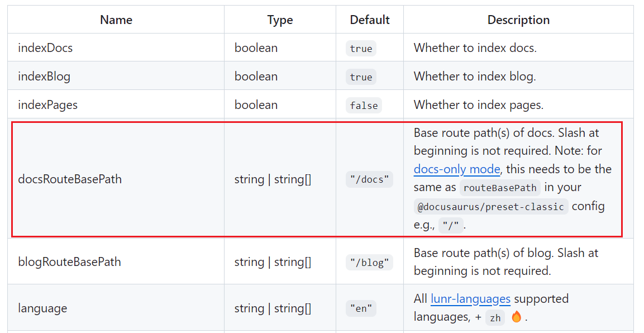Select the docsRouteBasePath option name
This screenshot has width=644, height=333.
tap(70, 179)
